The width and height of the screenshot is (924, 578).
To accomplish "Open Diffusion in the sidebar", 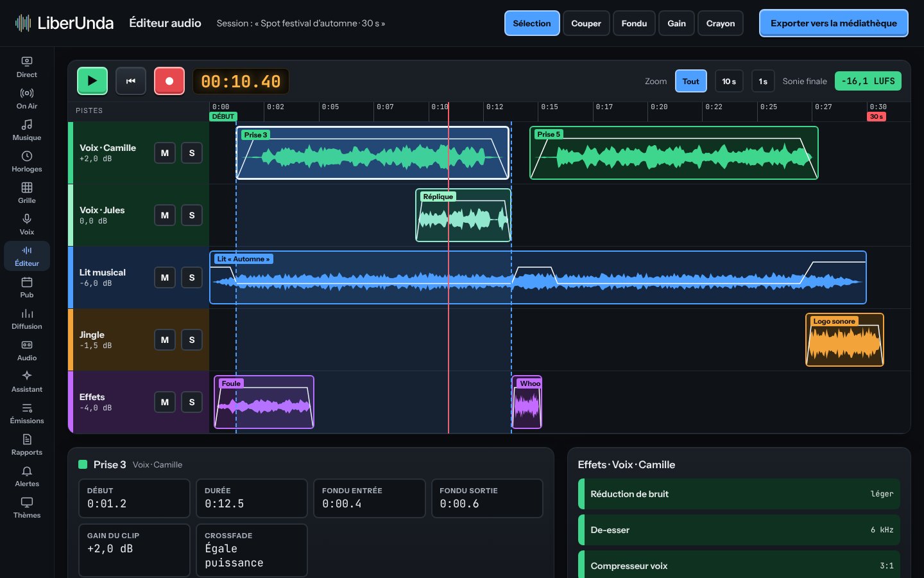I will 27,319.
